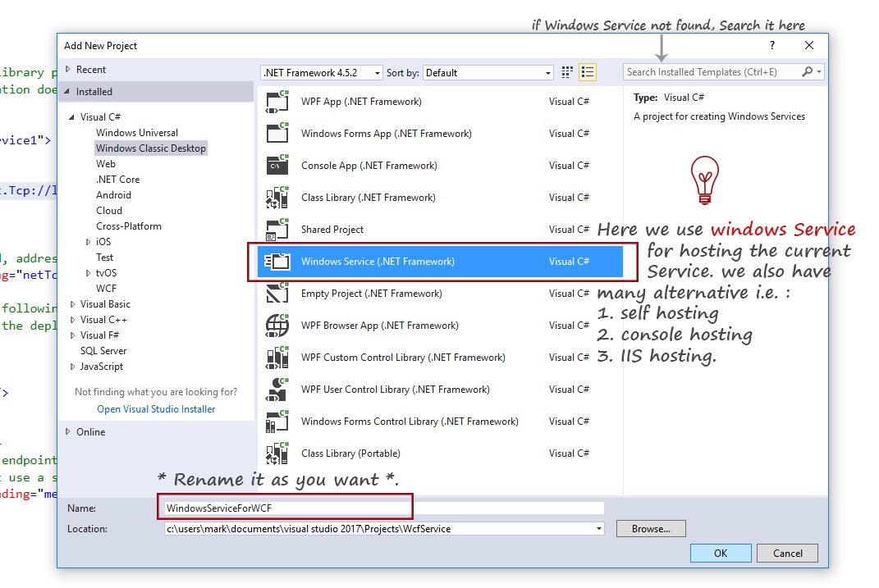The width and height of the screenshot is (879, 588).
Task: Select Windows Forms App (.NET Framework) name
Action: 387,134
